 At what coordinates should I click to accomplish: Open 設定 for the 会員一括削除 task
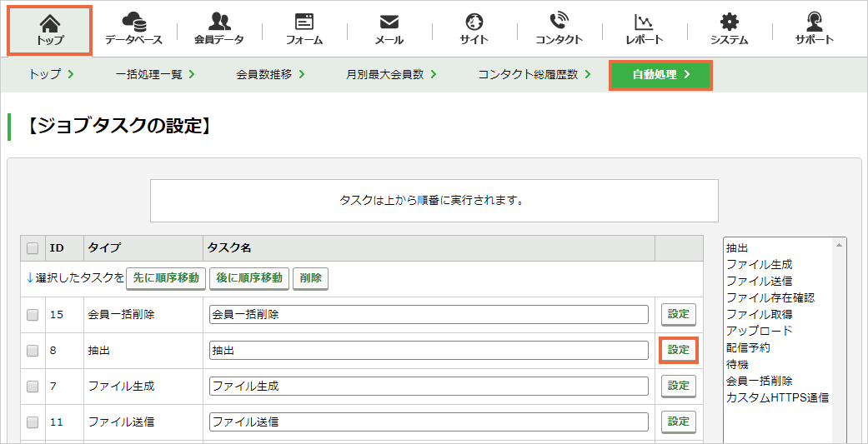coord(678,315)
